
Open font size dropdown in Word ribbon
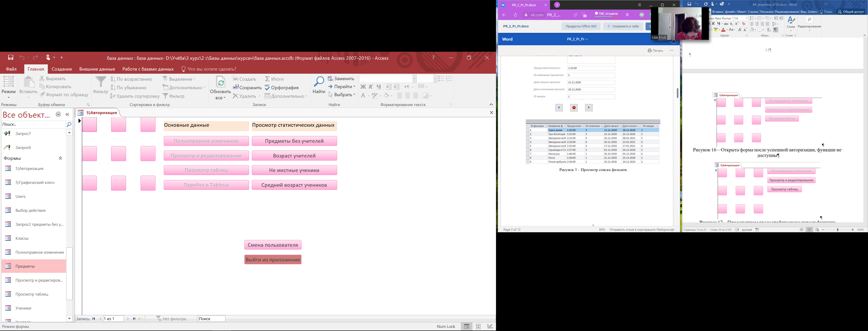click(x=746, y=18)
